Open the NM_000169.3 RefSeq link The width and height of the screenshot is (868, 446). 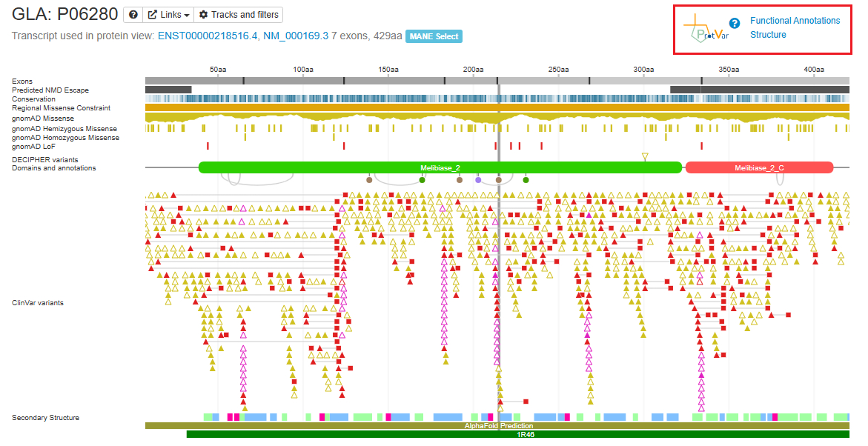(296, 36)
